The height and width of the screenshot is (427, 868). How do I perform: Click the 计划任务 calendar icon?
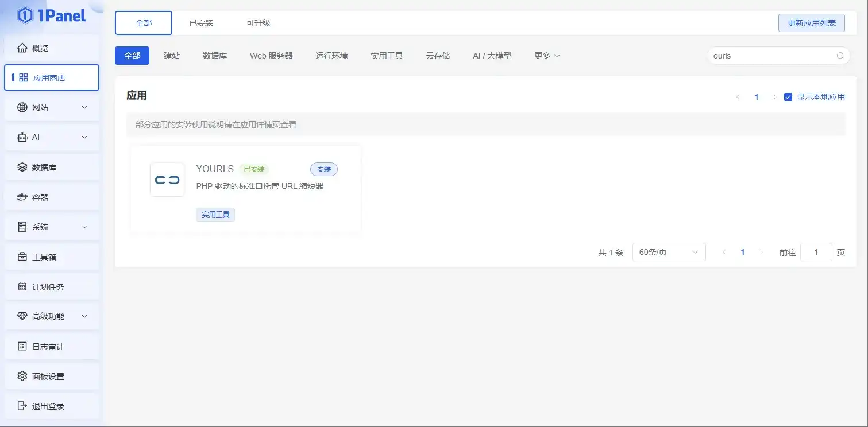pyautogui.click(x=22, y=286)
